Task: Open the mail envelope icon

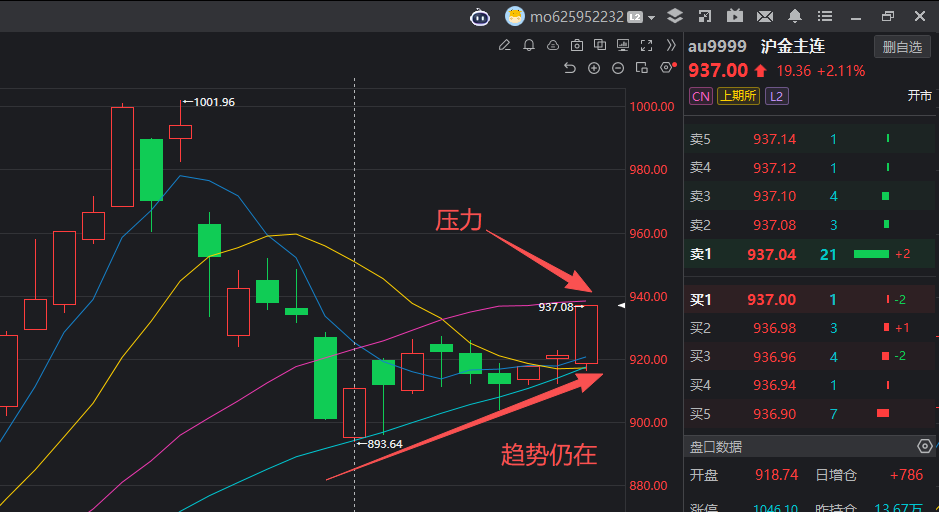Action: (765, 16)
